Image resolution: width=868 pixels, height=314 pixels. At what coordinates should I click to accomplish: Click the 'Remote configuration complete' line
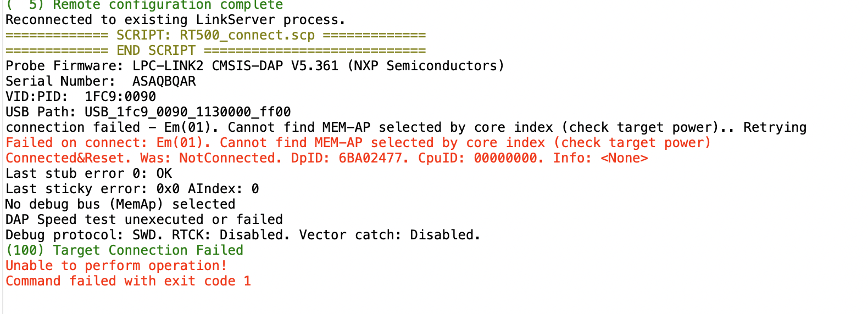[145, 5]
